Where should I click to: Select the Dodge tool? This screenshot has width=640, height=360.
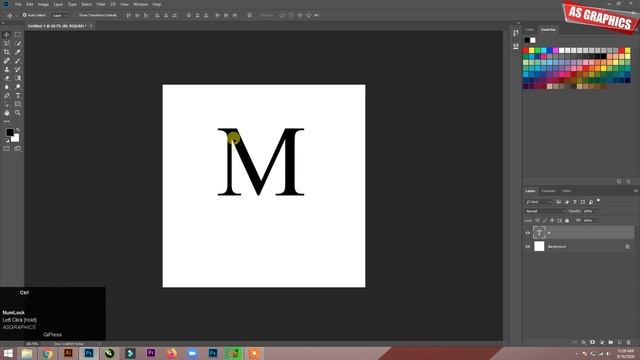(18, 87)
